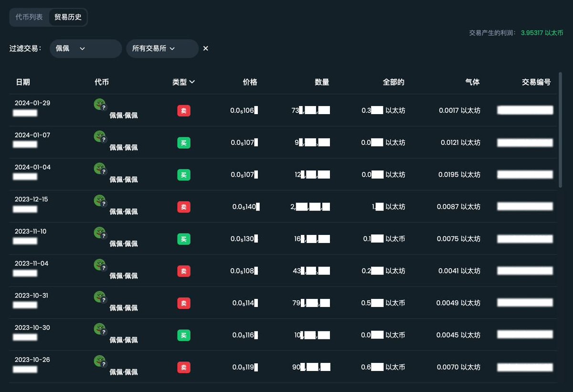Image resolution: width=573 pixels, height=392 pixels.
Task: Click the red 卖 badge in 2023-10-26 row
Action: 184,367
